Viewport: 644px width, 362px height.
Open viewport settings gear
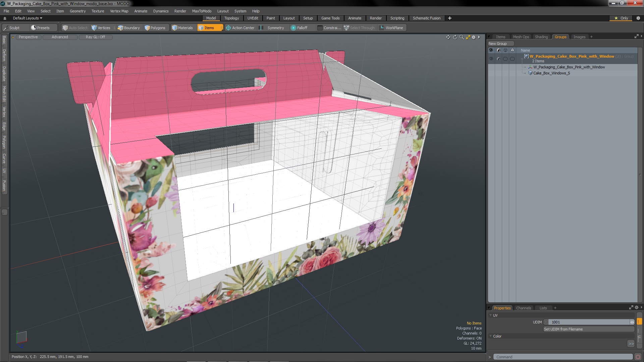[x=474, y=37]
